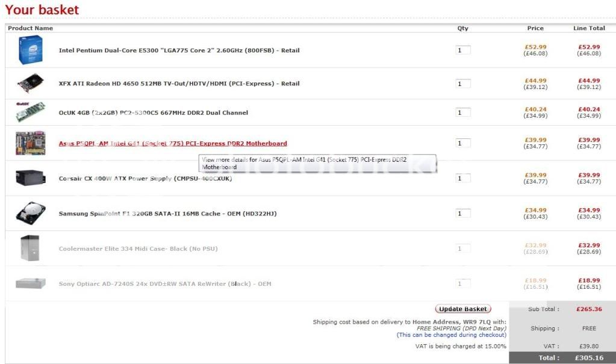The width and height of the screenshot is (616, 364).
Task: Focus quantity field for OcUK 4GB memory
Action: [x=463, y=113]
